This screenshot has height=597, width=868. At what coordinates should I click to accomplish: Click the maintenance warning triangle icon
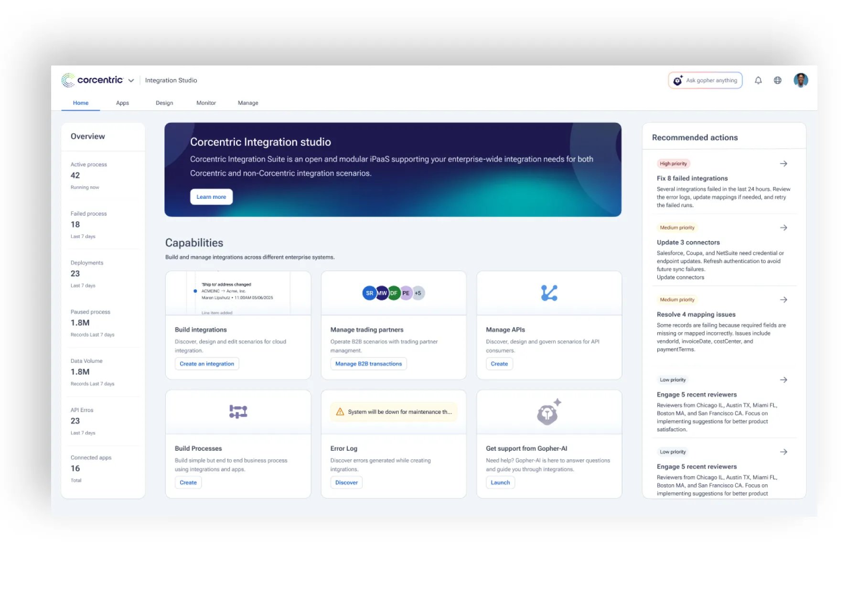tap(340, 412)
